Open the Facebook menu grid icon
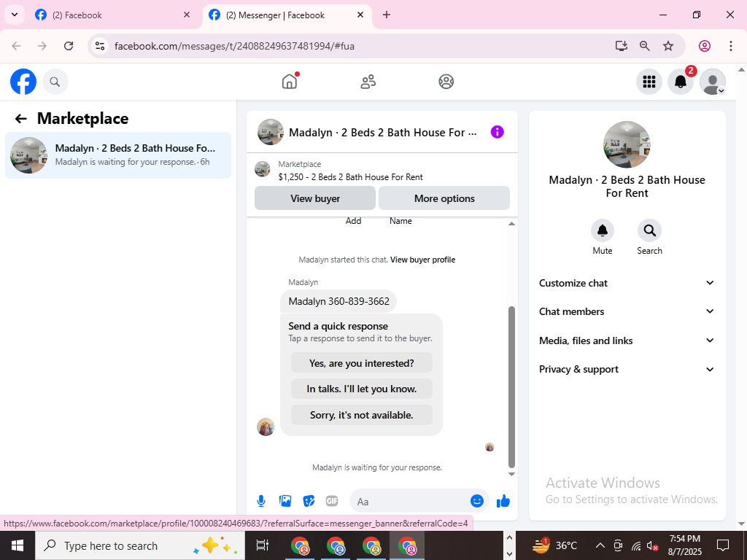 pyautogui.click(x=649, y=82)
